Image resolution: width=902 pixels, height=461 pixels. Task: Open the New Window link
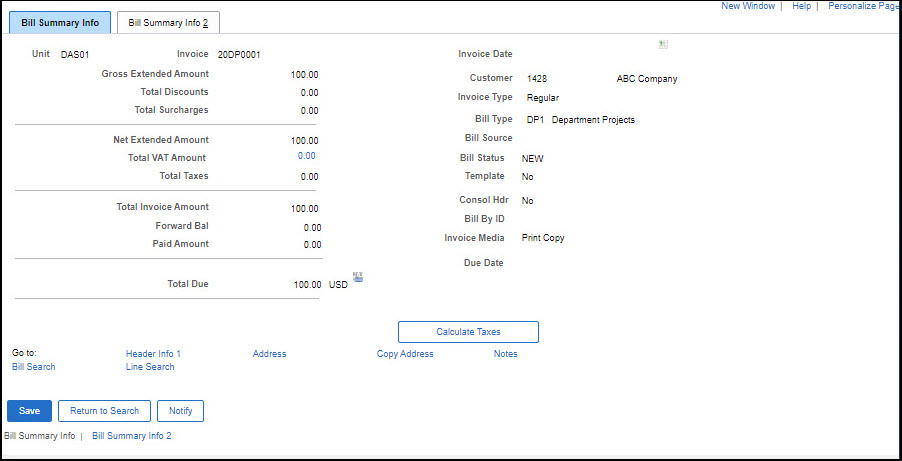click(x=747, y=6)
